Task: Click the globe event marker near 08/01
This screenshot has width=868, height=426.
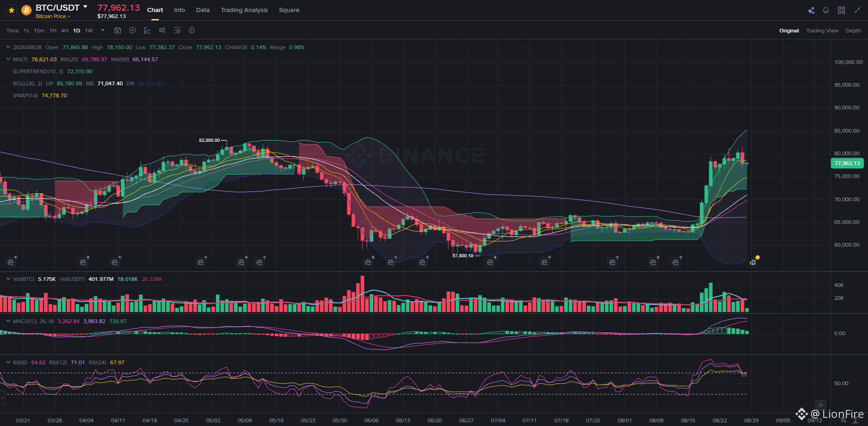Action: [612, 262]
